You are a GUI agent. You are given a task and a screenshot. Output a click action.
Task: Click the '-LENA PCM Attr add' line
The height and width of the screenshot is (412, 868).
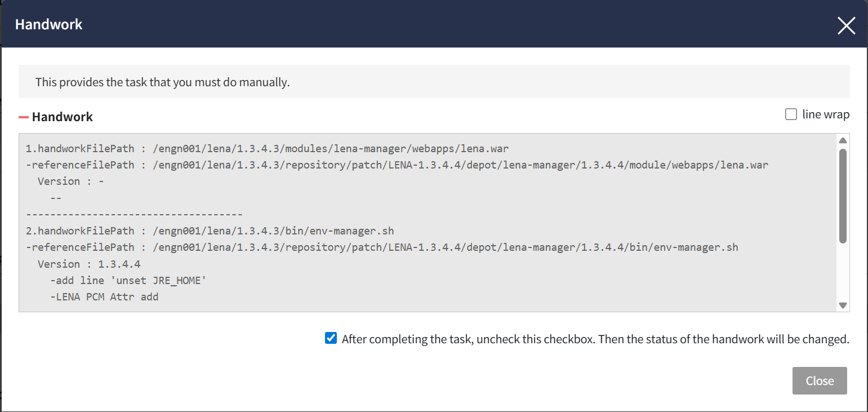point(104,296)
